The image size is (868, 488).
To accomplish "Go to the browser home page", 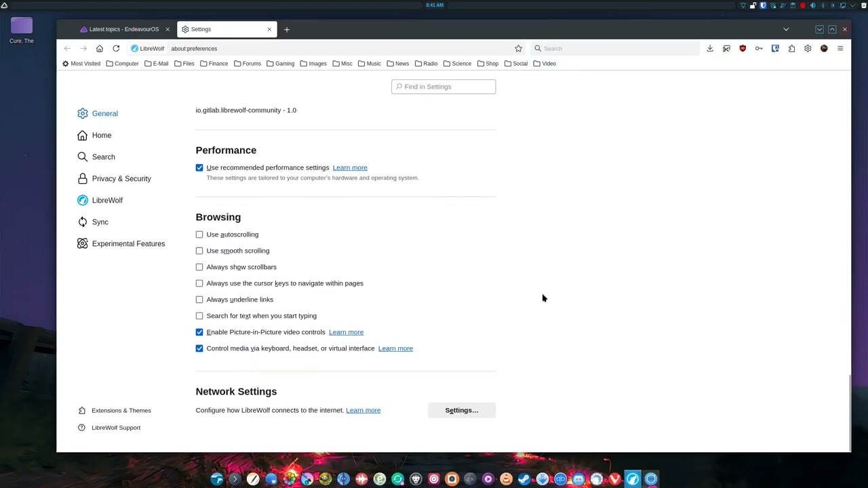I will pos(100,48).
